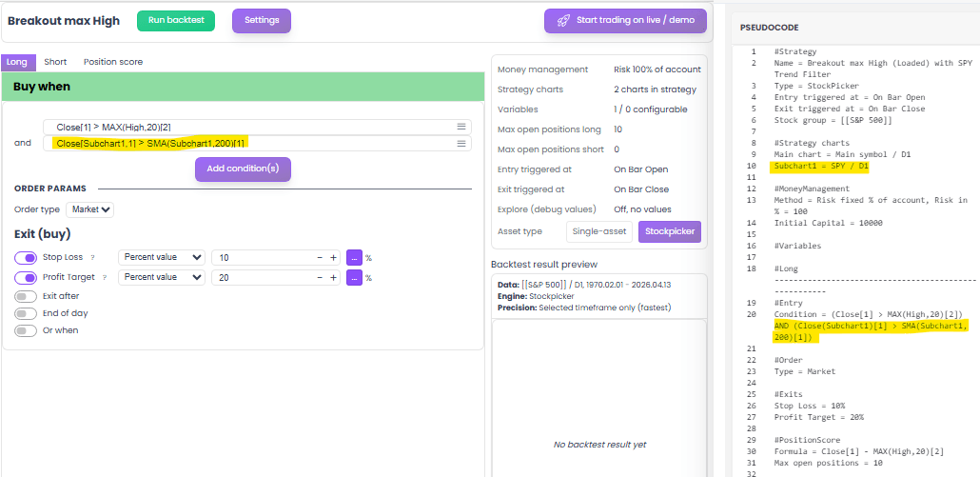
Task: Click the Entry triggered at row
Action: click(x=599, y=169)
